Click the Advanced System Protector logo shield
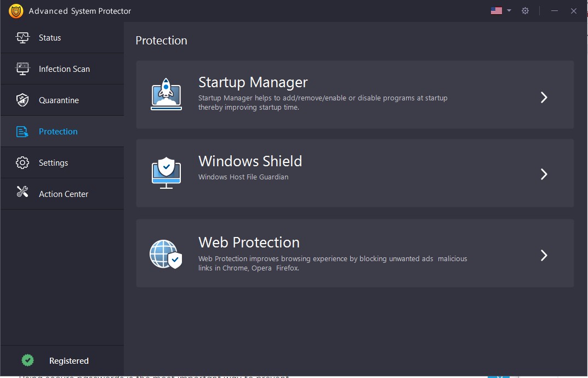 [15, 10]
